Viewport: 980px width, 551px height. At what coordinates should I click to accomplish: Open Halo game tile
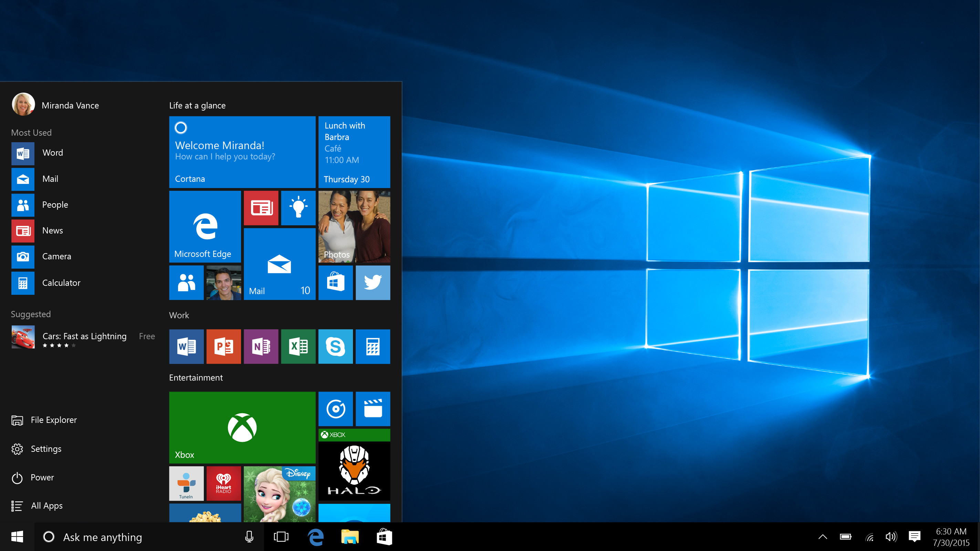[x=354, y=470]
